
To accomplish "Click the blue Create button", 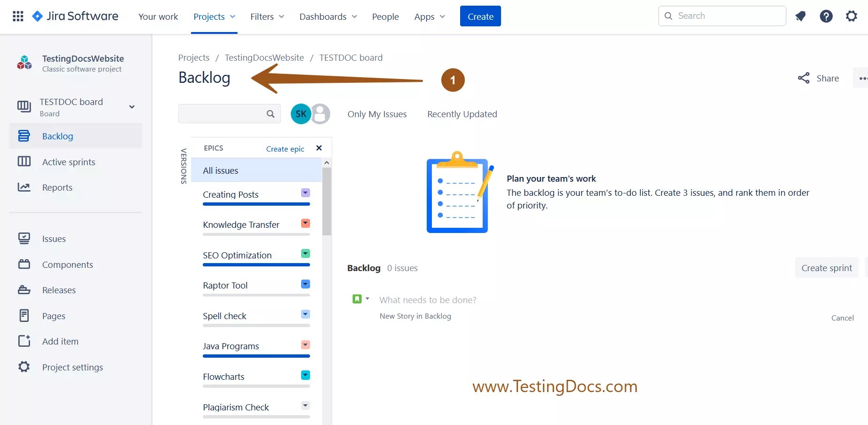I will click(x=480, y=16).
